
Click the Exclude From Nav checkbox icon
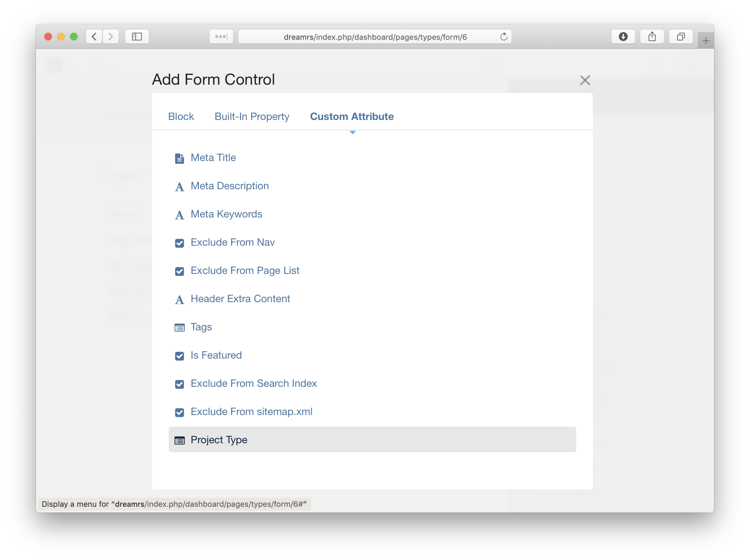179,243
